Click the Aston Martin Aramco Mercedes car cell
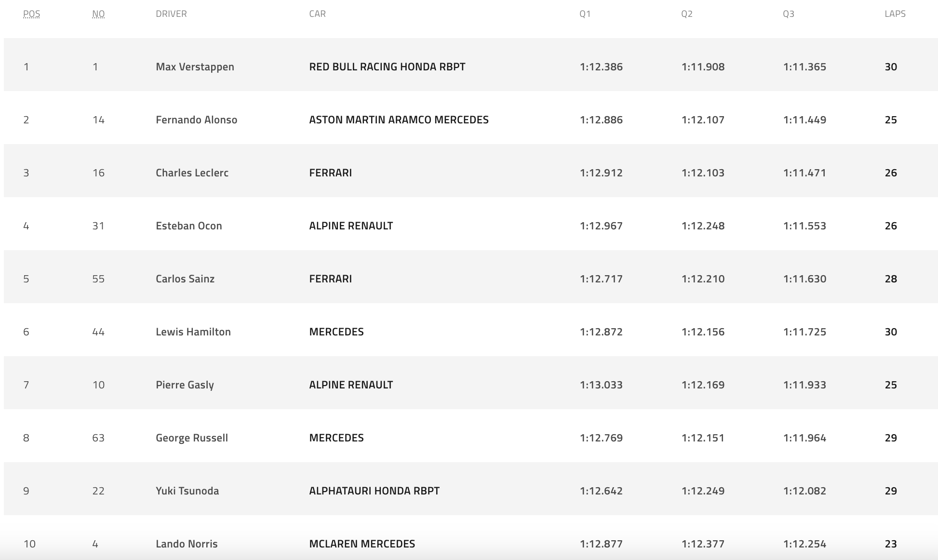This screenshot has width=938, height=560. 399,120
